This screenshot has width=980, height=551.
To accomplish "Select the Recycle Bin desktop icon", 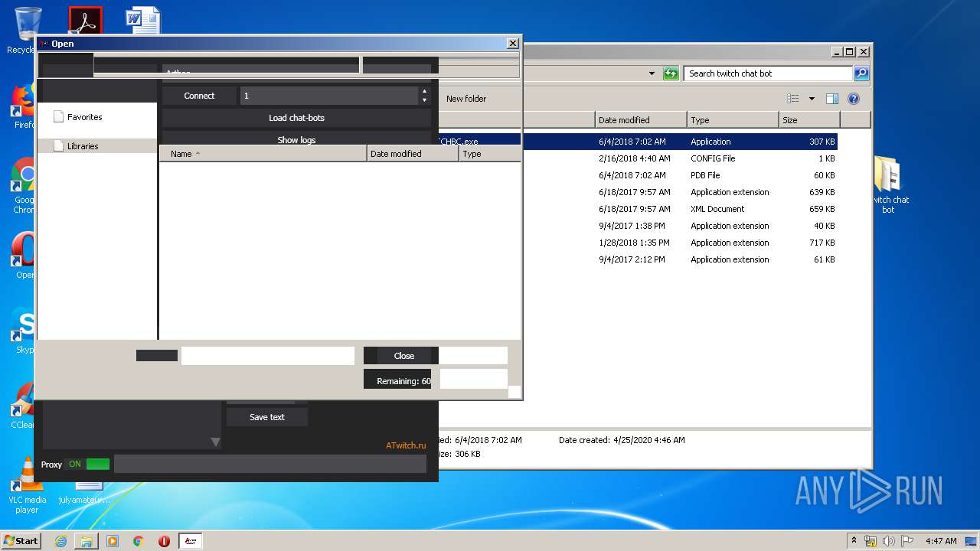I will coord(26,31).
